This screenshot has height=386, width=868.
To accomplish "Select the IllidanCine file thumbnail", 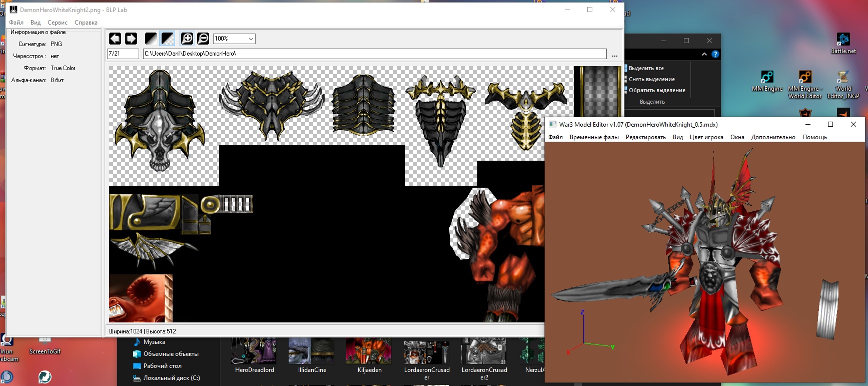I will [x=312, y=355].
